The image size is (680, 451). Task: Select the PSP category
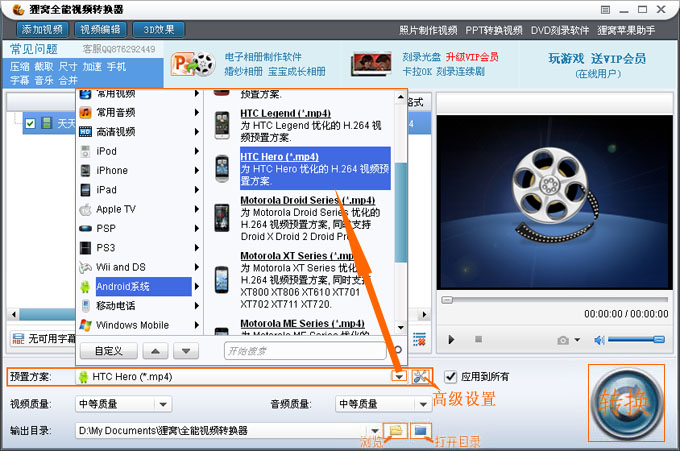[106, 229]
